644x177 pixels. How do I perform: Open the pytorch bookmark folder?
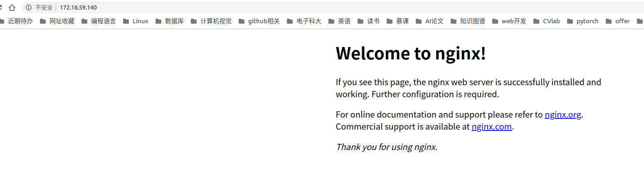(582, 21)
